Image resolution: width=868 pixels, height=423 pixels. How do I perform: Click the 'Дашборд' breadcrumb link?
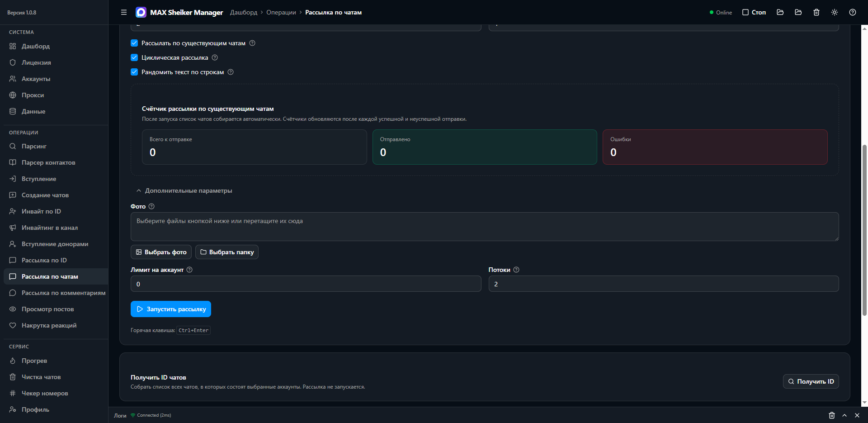(x=244, y=12)
